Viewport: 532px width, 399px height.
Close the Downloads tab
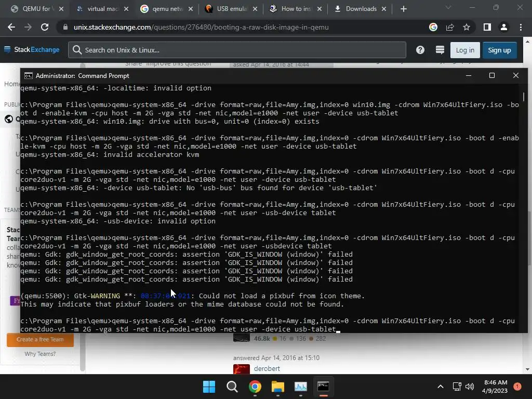click(x=384, y=9)
